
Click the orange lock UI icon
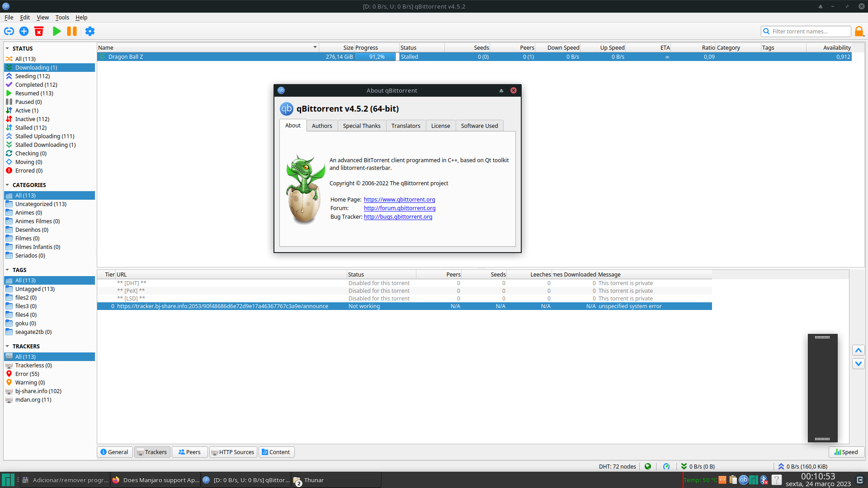tap(859, 31)
